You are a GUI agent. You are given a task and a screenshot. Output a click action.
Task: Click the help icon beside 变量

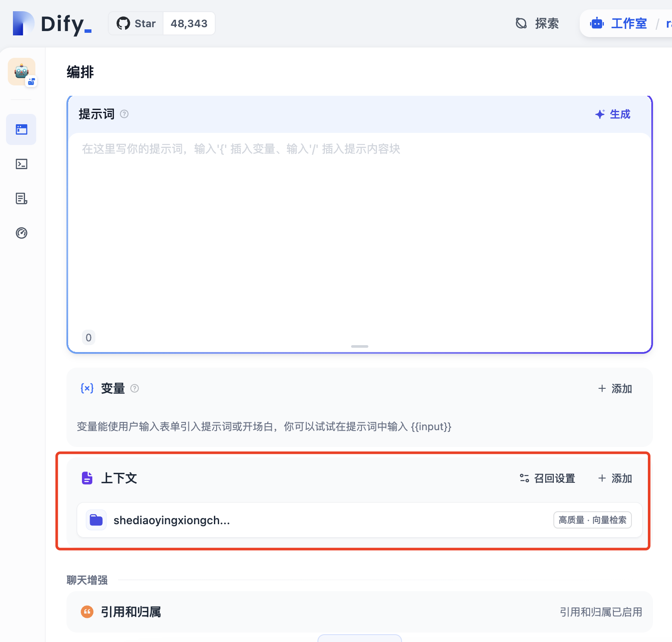tap(135, 388)
